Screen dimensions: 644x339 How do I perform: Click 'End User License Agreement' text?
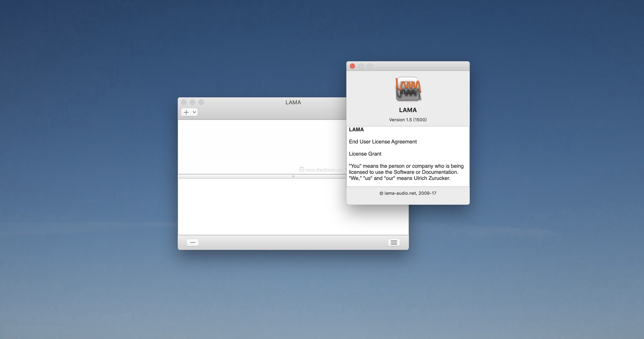point(383,142)
